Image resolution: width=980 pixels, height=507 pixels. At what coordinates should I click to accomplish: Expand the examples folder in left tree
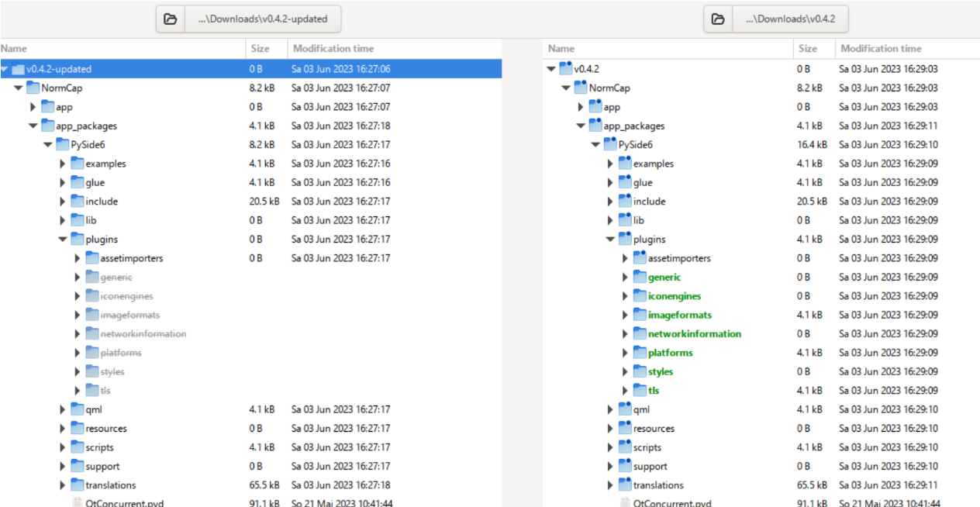[62, 164]
